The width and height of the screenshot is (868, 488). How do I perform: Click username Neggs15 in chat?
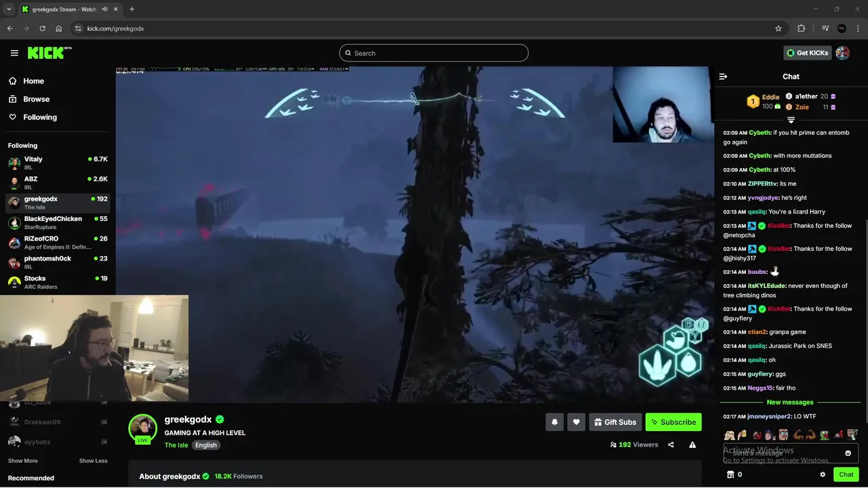pyautogui.click(x=760, y=388)
